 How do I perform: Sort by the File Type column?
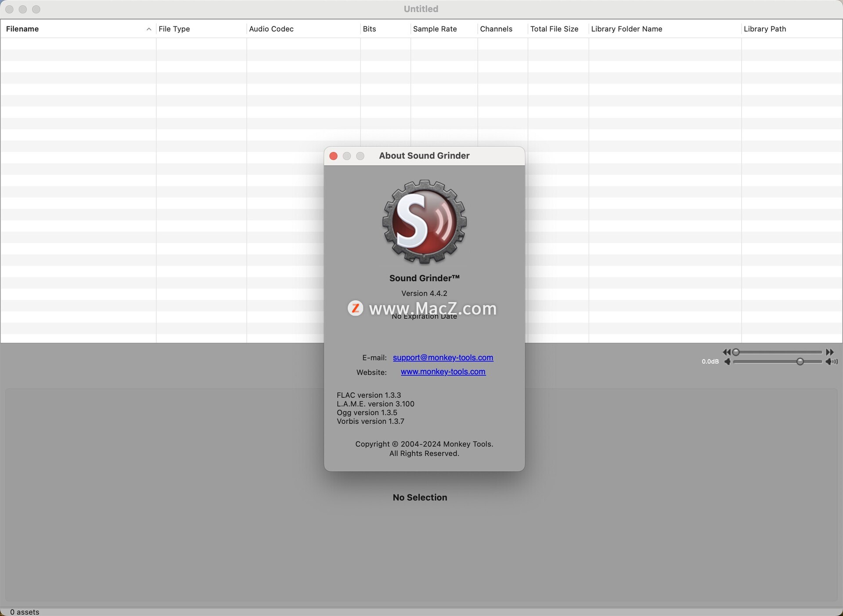pyautogui.click(x=201, y=29)
